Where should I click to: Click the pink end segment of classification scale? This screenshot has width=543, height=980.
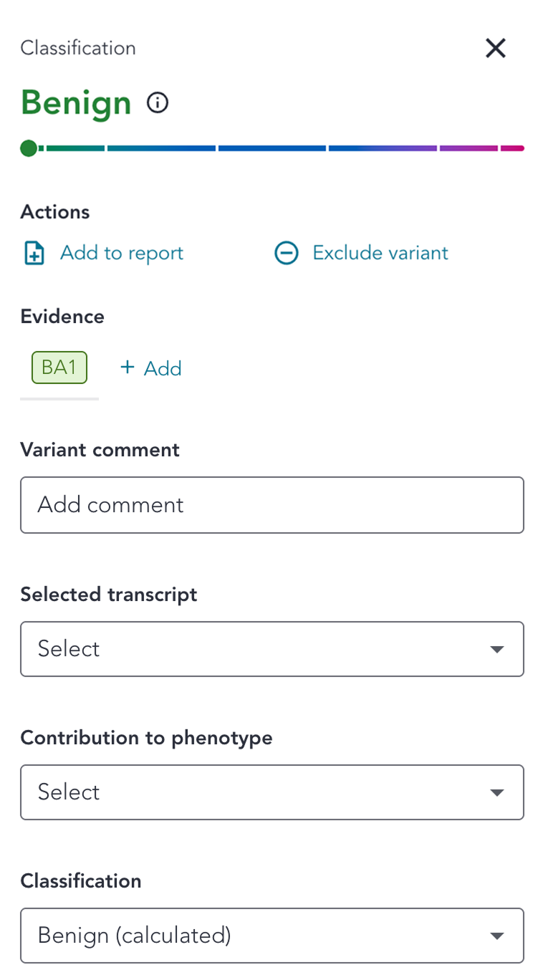512,148
